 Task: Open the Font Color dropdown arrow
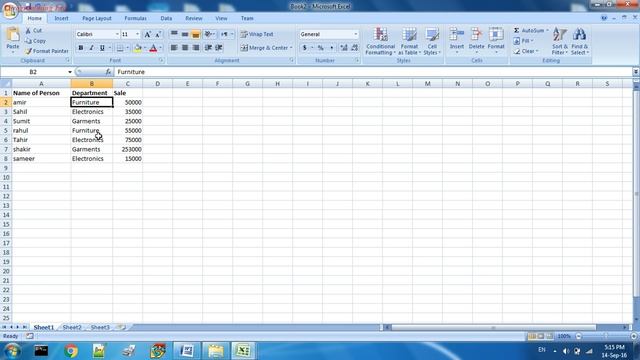[x=160, y=48]
